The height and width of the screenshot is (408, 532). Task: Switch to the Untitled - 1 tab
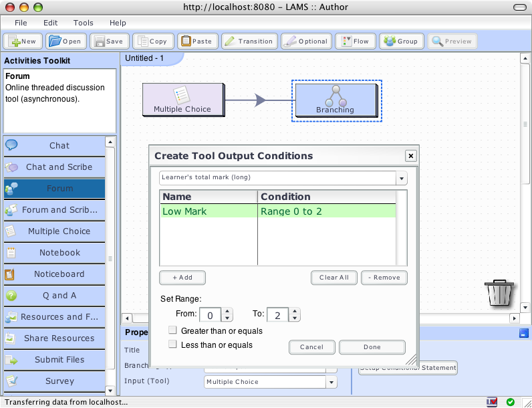pyautogui.click(x=144, y=58)
